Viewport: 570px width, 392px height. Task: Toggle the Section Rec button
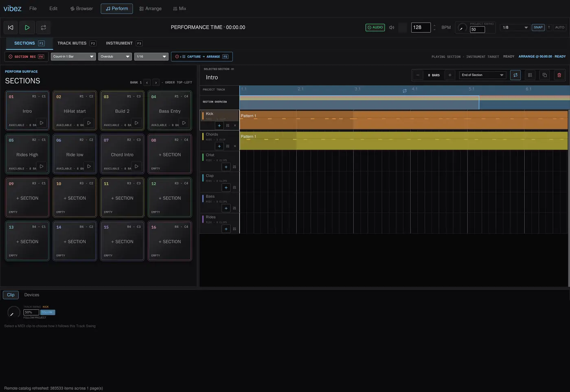point(26,57)
